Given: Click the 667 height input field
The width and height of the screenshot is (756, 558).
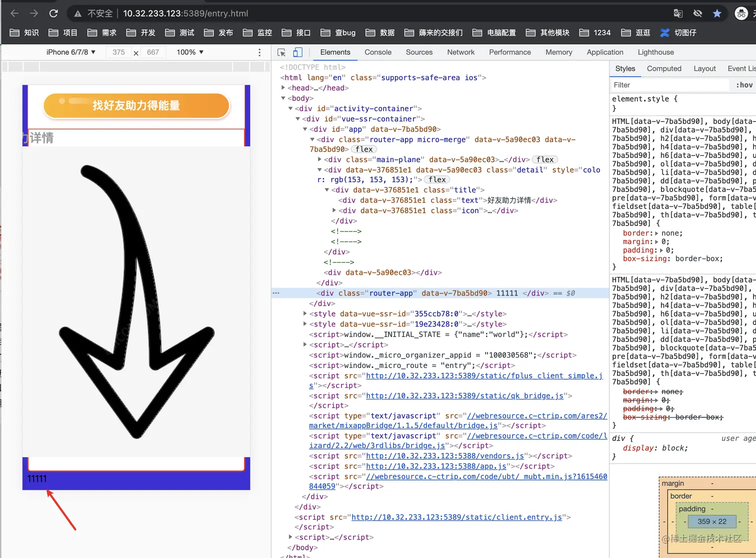Looking at the screenshot, I should coord(153,52).
